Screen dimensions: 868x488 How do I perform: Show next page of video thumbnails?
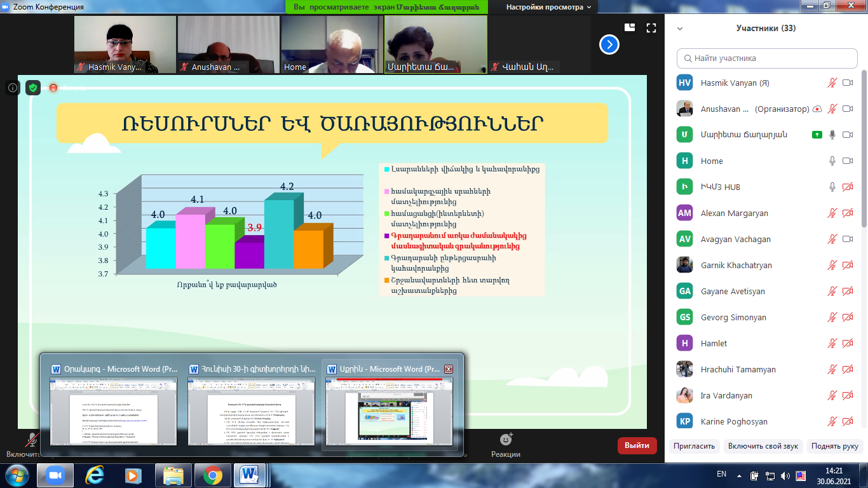[x=609, y=44]
